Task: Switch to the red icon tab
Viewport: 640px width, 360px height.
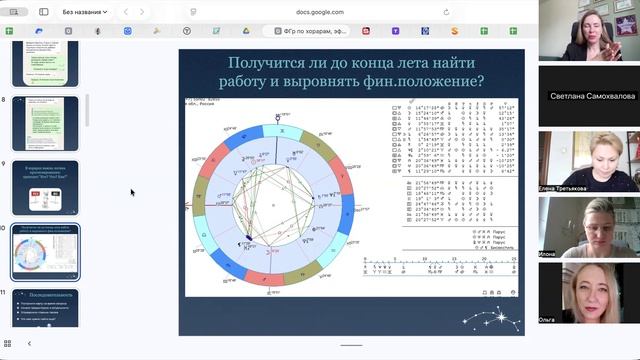Action: (x=366, y=31)
